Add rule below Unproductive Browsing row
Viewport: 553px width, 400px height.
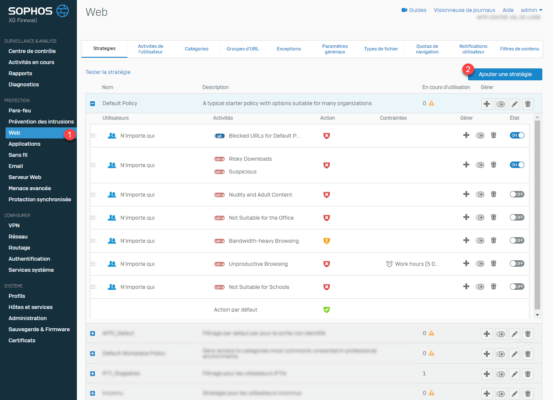[x=466, y=263]
